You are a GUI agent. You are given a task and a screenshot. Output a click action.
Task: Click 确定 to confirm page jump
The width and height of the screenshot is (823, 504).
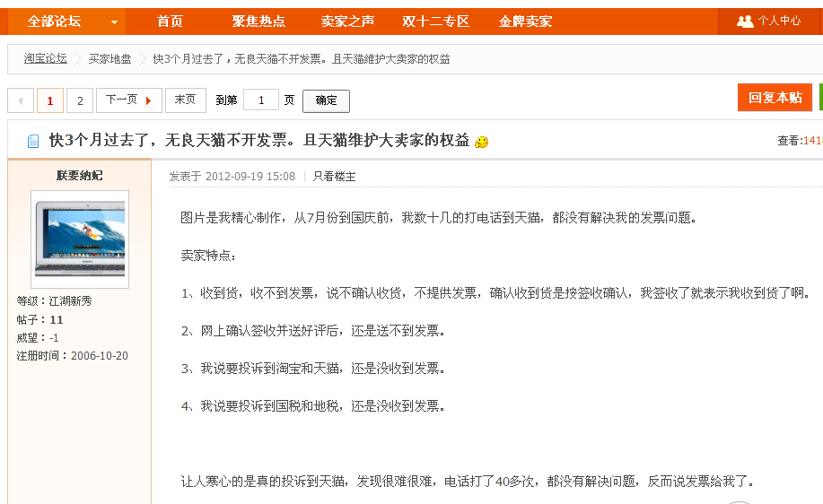(x=326, y=100)
